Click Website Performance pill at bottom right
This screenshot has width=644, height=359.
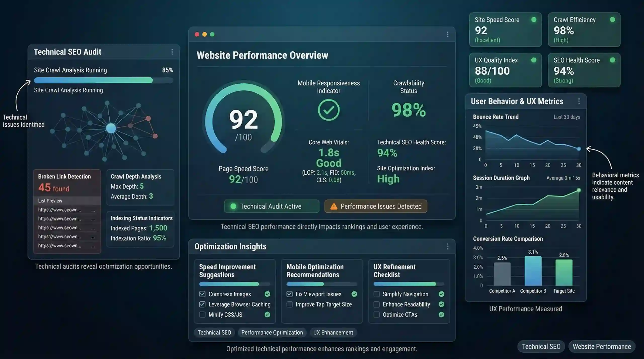[x=602, y=346]
